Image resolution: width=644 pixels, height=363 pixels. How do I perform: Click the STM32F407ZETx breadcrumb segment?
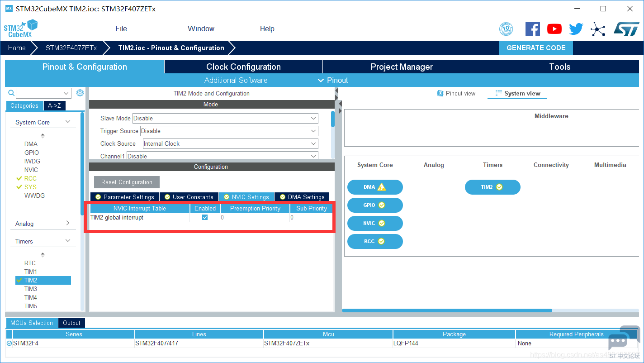[71, 48]
